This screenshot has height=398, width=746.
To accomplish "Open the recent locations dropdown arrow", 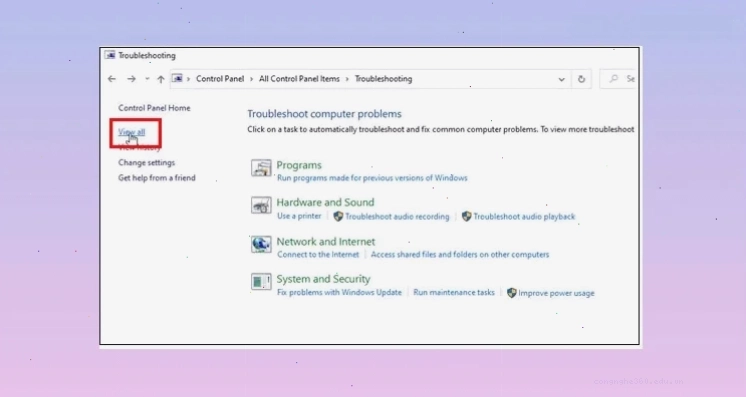I will pos(147,79).
